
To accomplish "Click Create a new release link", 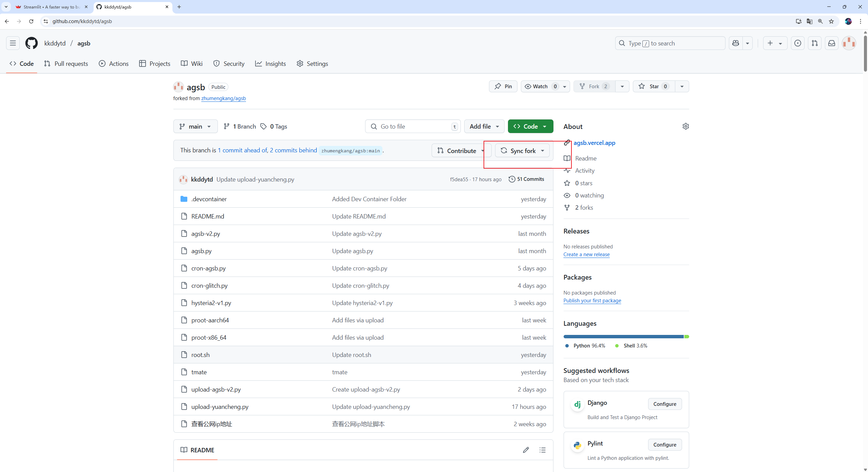I will point(586,254).
